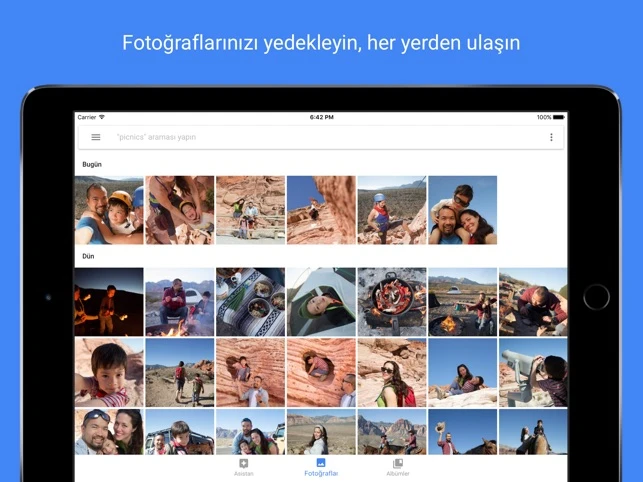Switch to the Fotoğraflar tab label
The image size is (643, 482).
pyautogui.click(x=321, y=473)
